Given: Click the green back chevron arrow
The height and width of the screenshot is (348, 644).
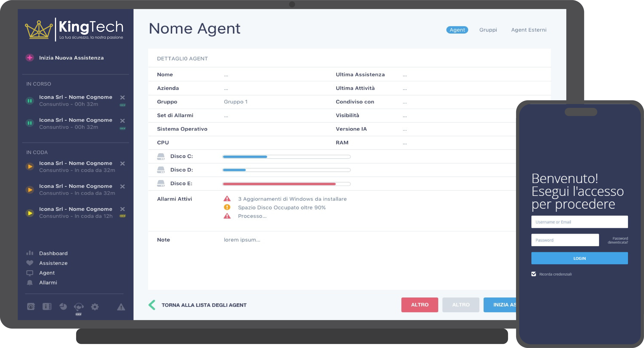Looking at the screenshot, I should click(152, 305).
